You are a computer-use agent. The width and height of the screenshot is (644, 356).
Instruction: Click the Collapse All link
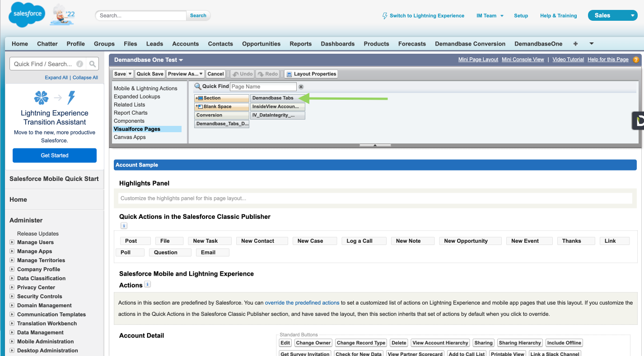click(x=85, y=78)
